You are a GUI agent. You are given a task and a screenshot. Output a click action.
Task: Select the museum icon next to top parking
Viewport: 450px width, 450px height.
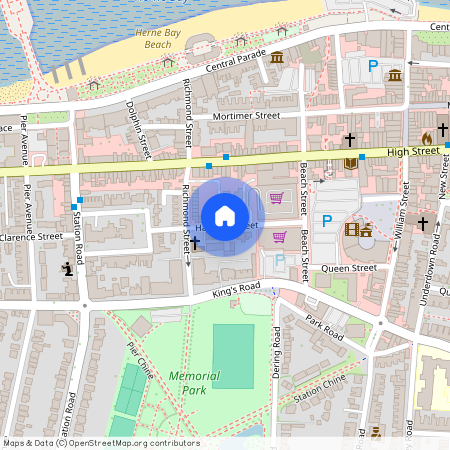pos(395,75)
